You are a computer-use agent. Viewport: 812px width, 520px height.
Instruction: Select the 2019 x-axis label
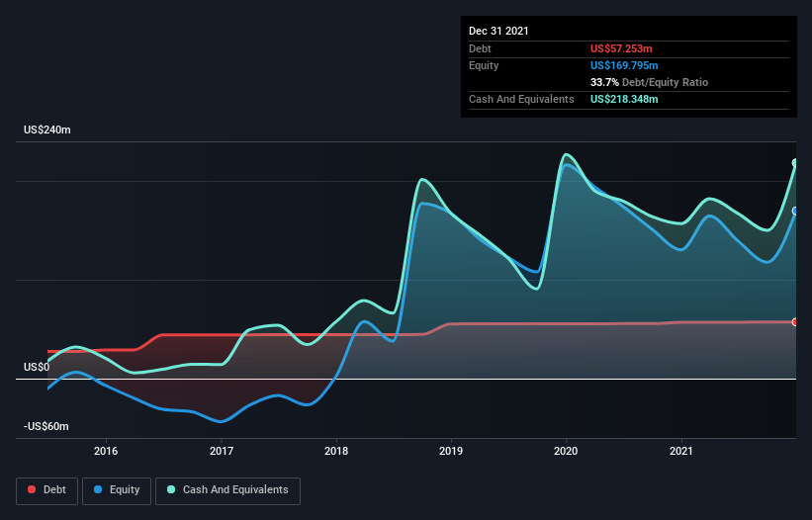[451, 451]
